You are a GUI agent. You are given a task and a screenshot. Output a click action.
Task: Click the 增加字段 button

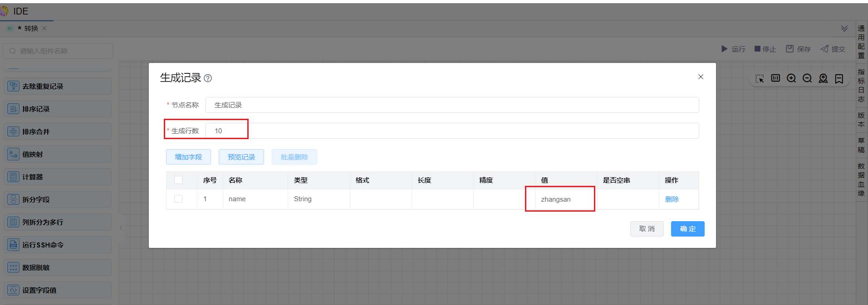pyautogui.click(x=188, y=157)
